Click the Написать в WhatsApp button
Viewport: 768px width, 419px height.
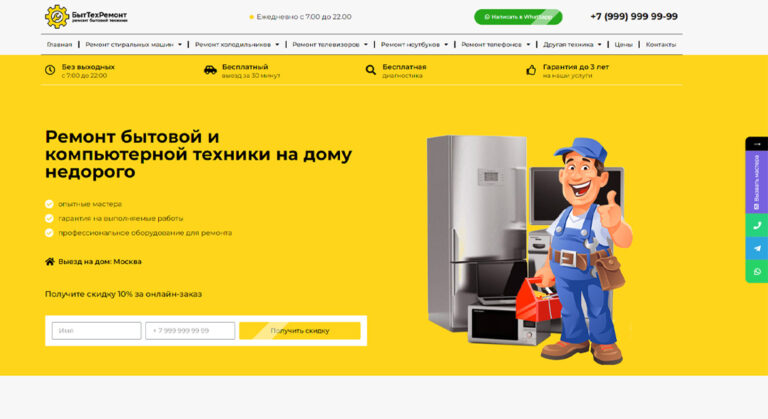pos(518,17)
